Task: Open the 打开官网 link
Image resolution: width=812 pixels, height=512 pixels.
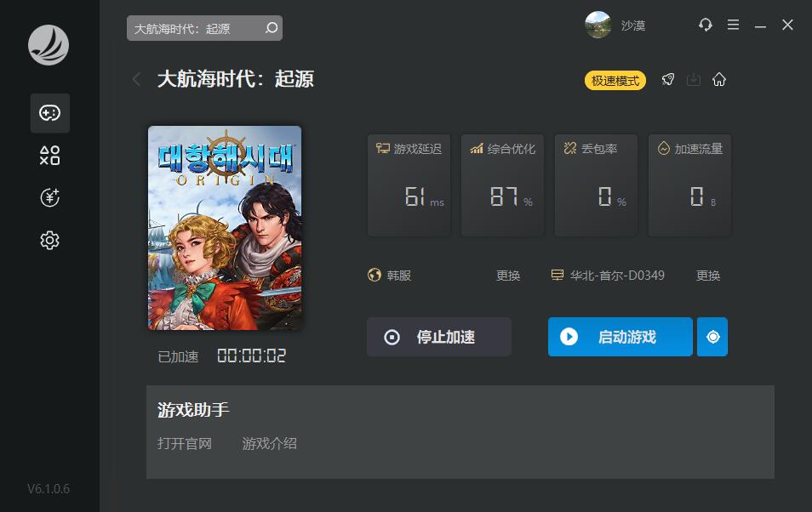Action: [x=185, y=444]
